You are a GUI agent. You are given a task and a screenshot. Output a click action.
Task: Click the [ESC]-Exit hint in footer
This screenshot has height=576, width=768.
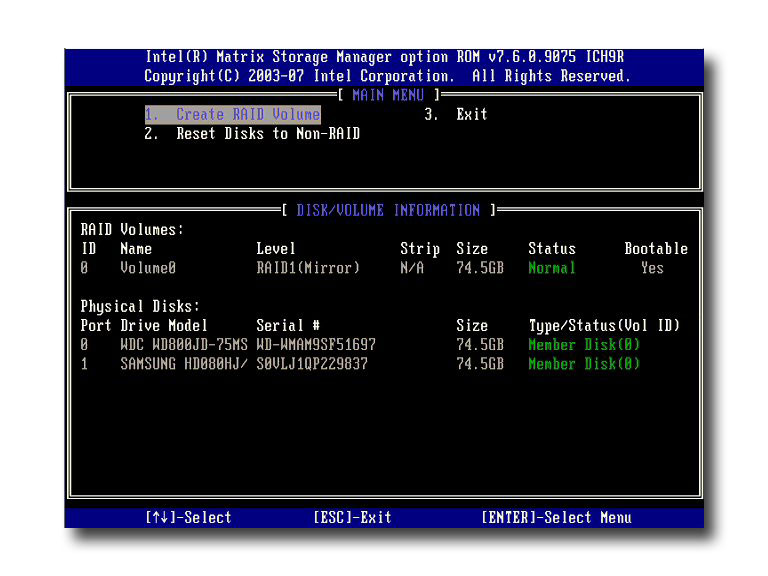352,517
